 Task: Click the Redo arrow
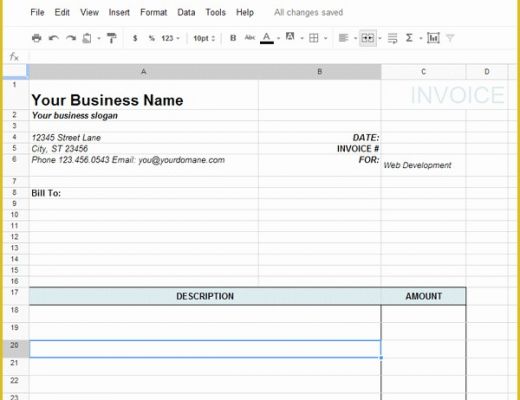(x=71, y=38)
